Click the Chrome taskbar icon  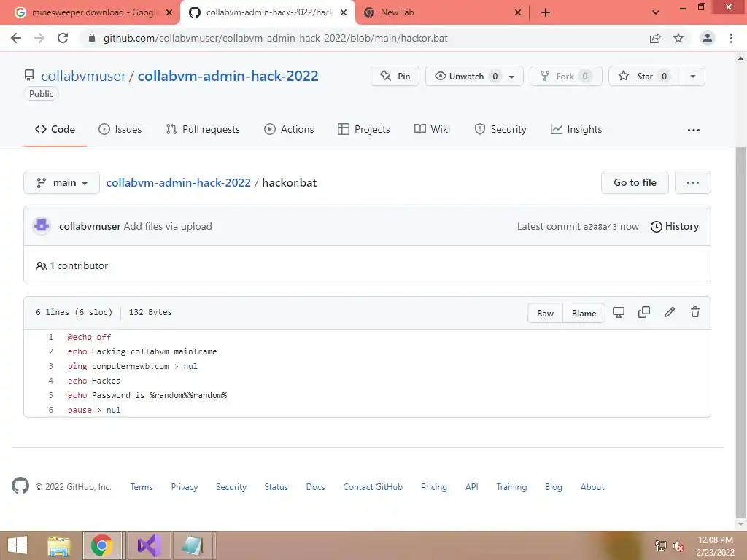point(102,545)
